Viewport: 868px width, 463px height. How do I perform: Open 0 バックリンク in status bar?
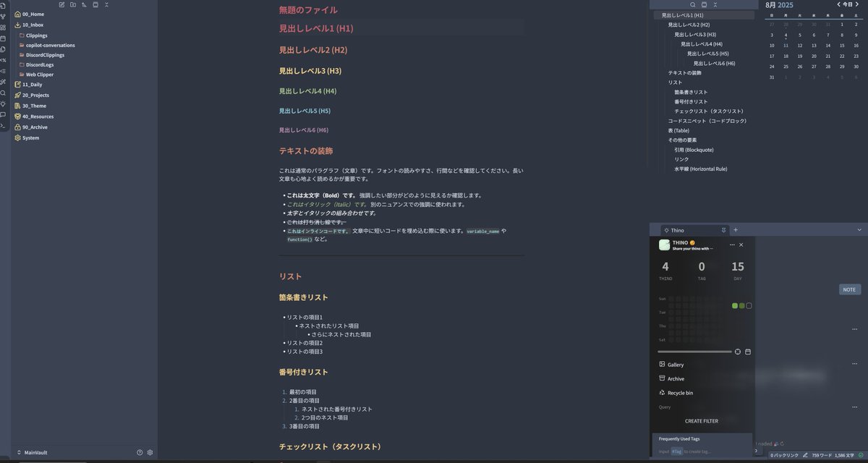tap(785, 455)
